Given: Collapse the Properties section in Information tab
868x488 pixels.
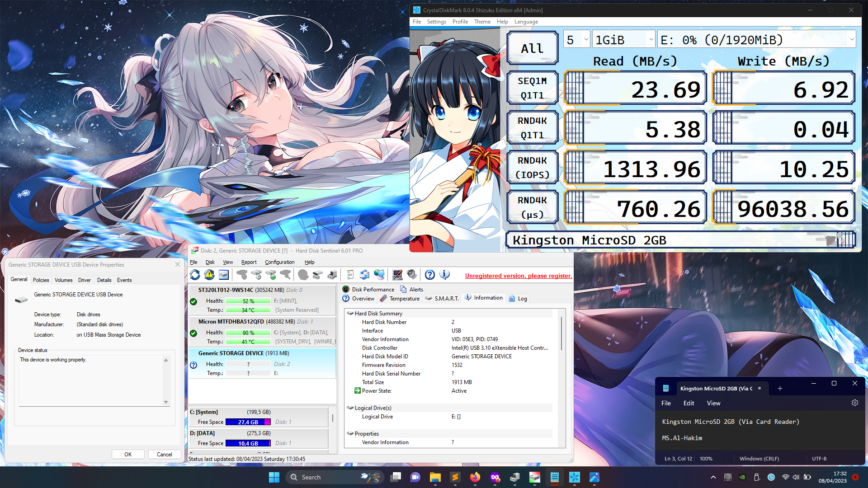Looking at the screenshot, I should tap(350, 433).
